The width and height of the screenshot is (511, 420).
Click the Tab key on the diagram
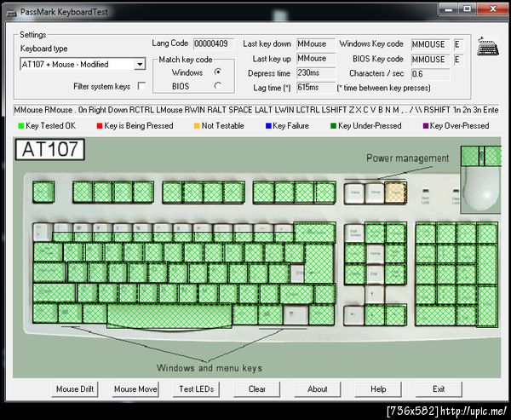[48, 252]
